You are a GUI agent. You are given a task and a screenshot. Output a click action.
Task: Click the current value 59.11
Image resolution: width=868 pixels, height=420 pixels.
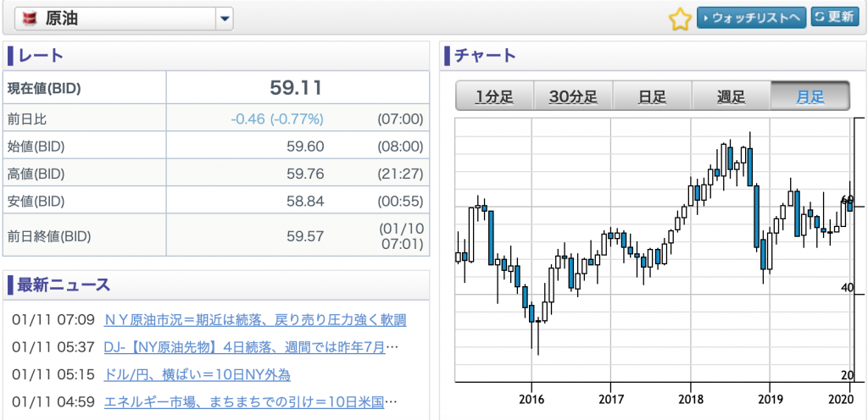pyautogui.click(x=296, y=88)
